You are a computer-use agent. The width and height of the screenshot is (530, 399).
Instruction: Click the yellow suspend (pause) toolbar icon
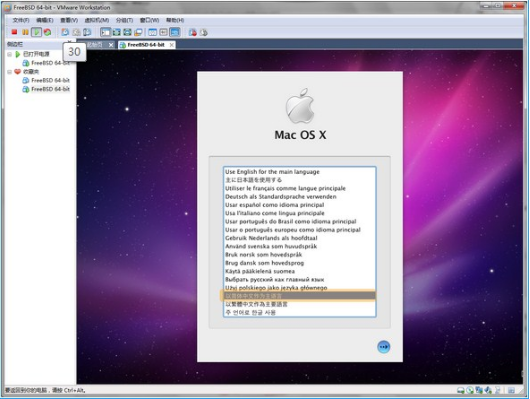click(25, 32)
